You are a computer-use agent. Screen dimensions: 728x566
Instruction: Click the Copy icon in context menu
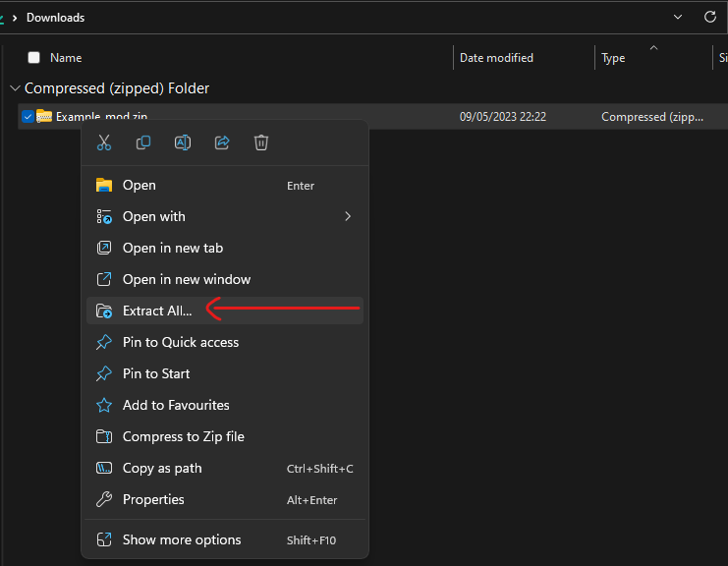pyautogui.click(x=143, y=142)
